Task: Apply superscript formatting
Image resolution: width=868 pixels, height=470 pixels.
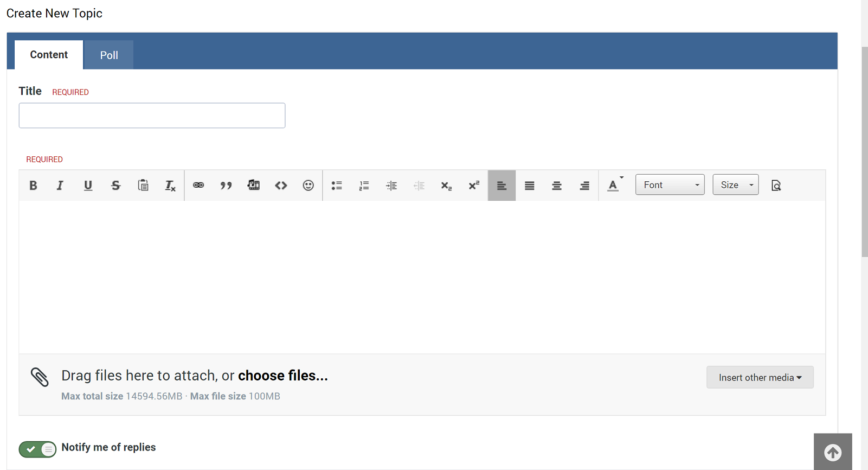Action: (474, 186)
